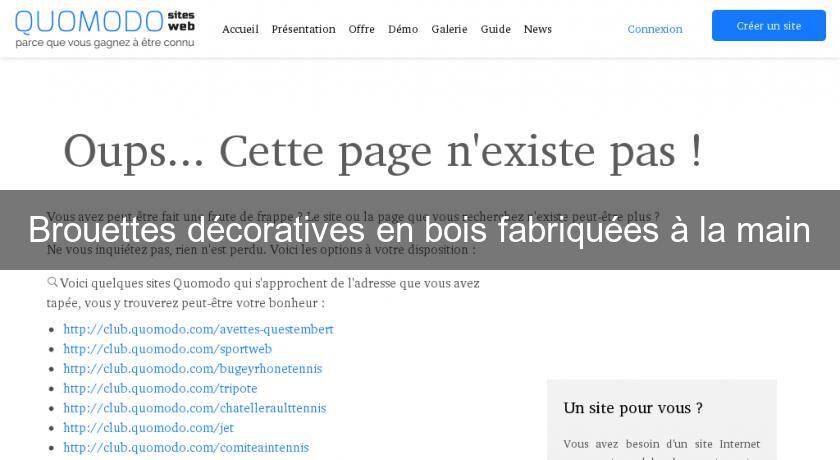Click the tagline 'parce que vous gagnez à être connu'
This screenshot has width=840, height=460.
click(x=105, y=43)
